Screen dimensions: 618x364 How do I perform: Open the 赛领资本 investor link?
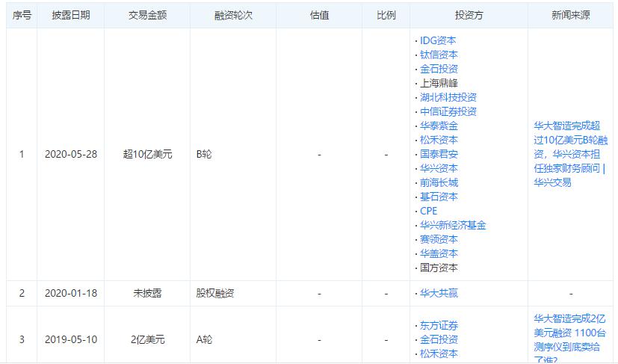point(439,239)
